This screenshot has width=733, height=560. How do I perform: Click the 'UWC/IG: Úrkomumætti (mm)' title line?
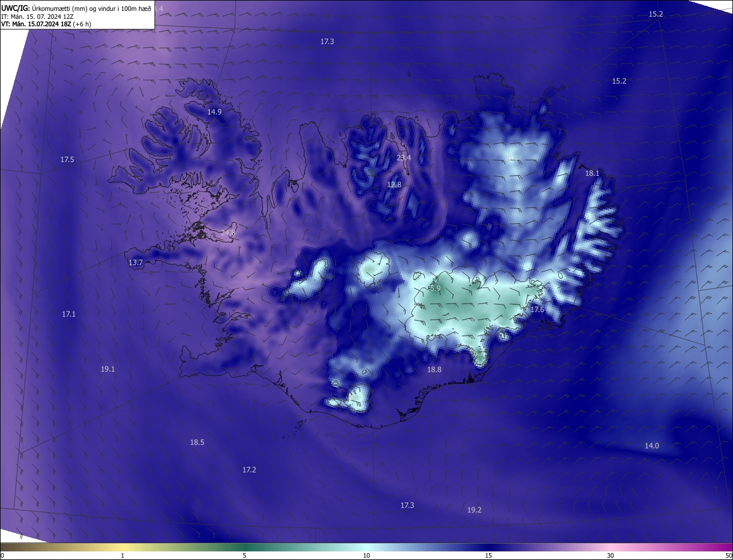77,8
